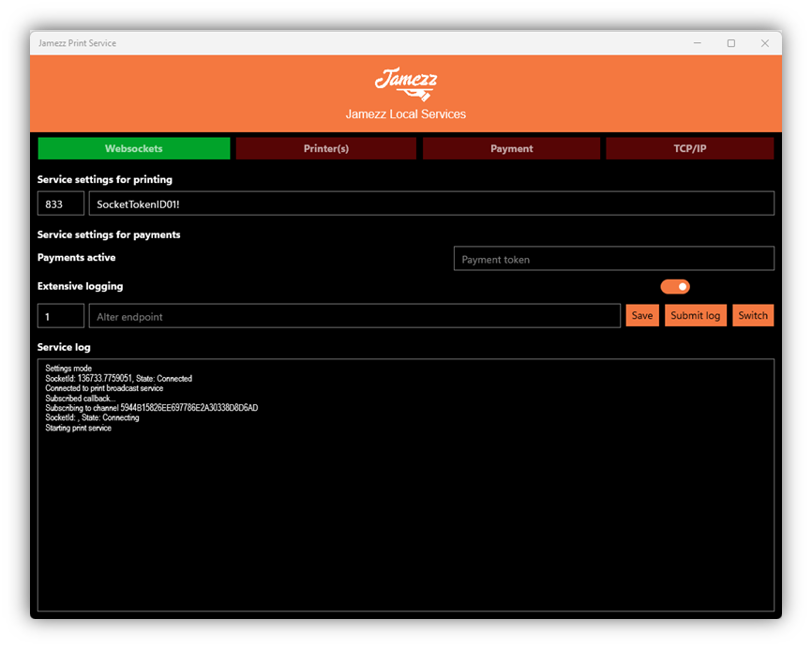Click the 'Service log' heading

point(64,348)
